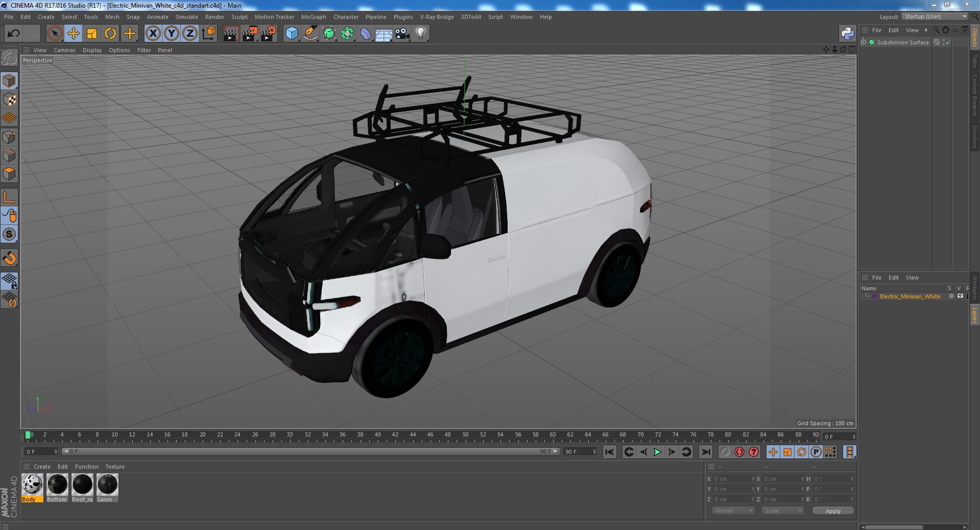Switch to the Attributes side tab
The height and width of the screenshot is (530, 980).
pos(975,288)
